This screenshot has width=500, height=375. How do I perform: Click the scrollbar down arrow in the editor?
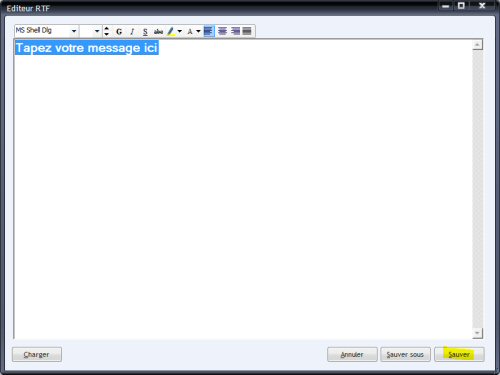click(x=478, y=333)
